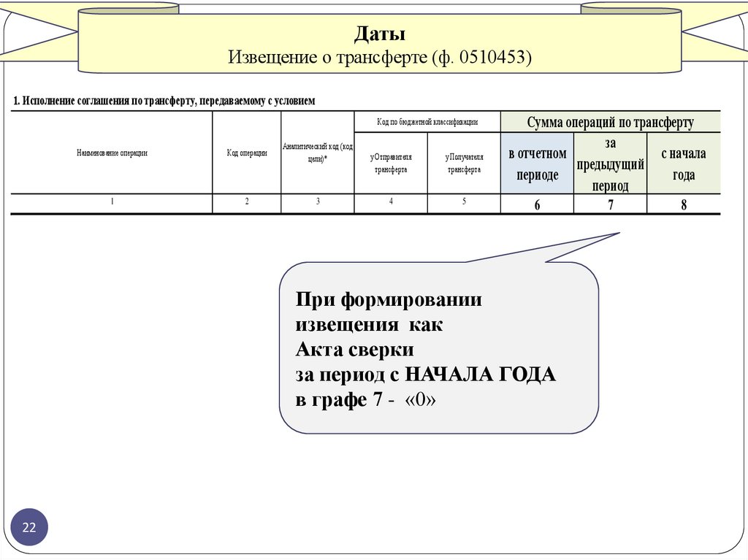Screen dimensions: 748x560
Task: Click the "Код операции" column header
Action: [247, 153]
